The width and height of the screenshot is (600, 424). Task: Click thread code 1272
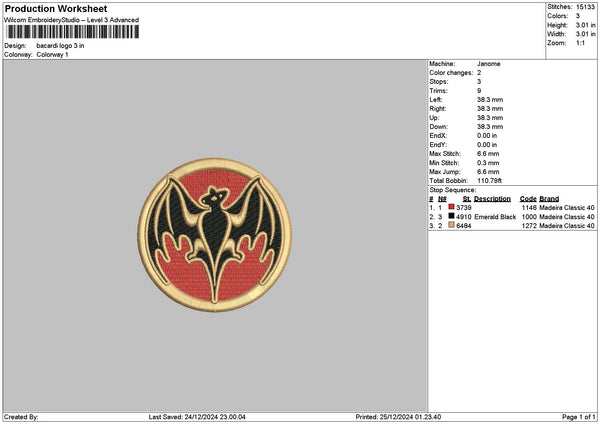[x=529, y=226]
